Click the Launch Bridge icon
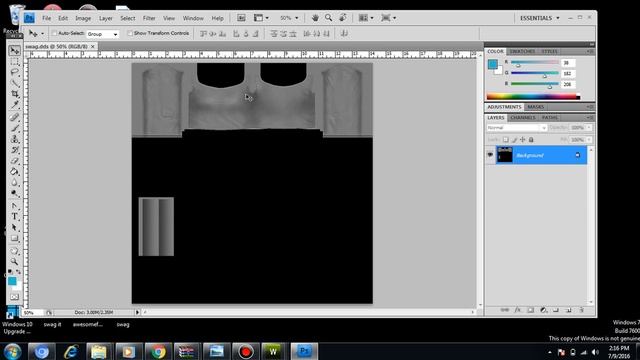The image size is (640, 360). coord(241,18)
